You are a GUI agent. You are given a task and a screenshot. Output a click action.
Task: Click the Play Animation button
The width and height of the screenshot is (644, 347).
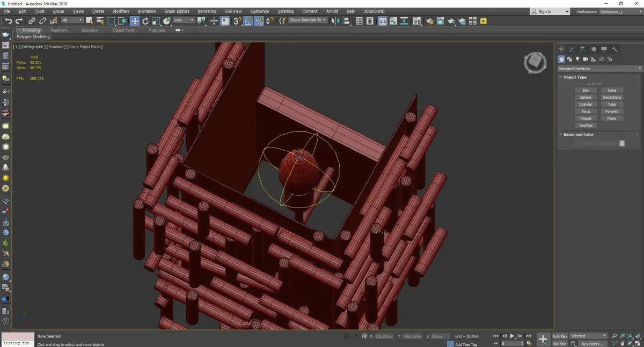[x=513, y=336]
